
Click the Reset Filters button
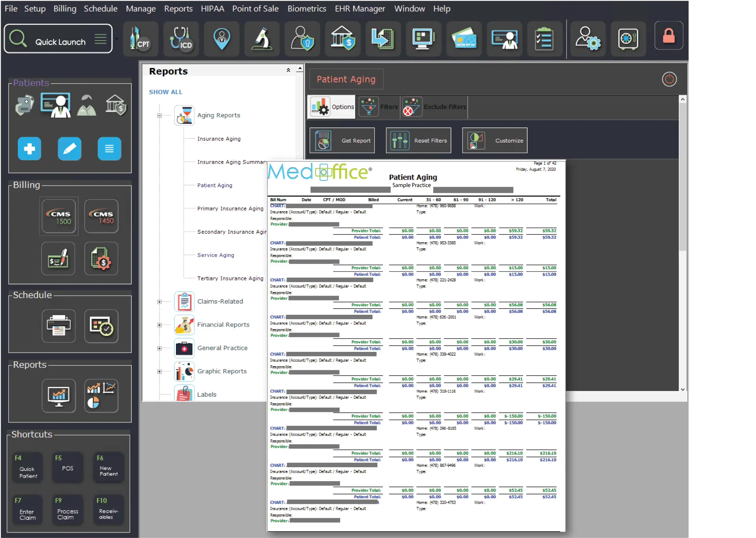418,141
